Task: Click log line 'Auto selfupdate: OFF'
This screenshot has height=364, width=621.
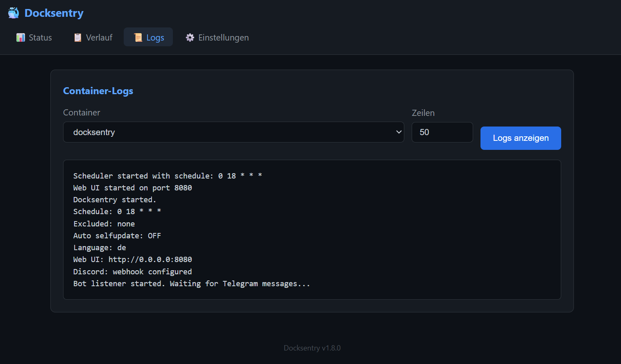Action: 117,235
